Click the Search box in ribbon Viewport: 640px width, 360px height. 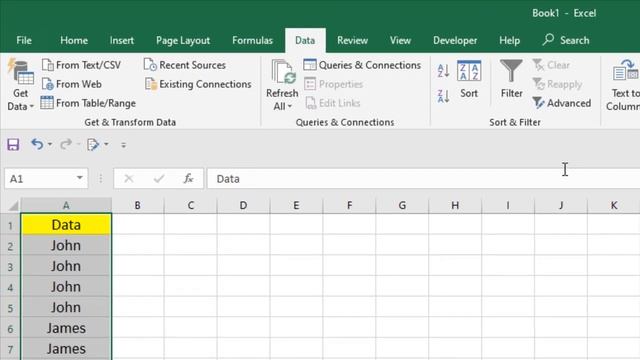566,40
